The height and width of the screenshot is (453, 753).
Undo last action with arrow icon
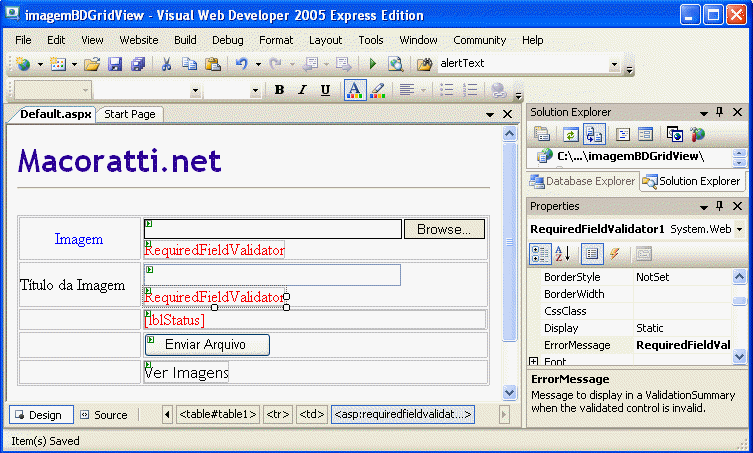[242, 64]
